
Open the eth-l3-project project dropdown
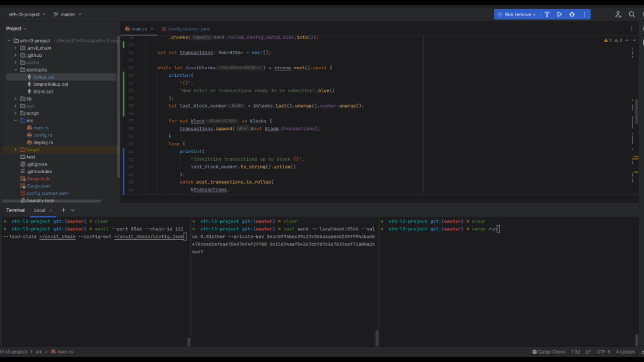pyautogui.click(x=27, y=14)
